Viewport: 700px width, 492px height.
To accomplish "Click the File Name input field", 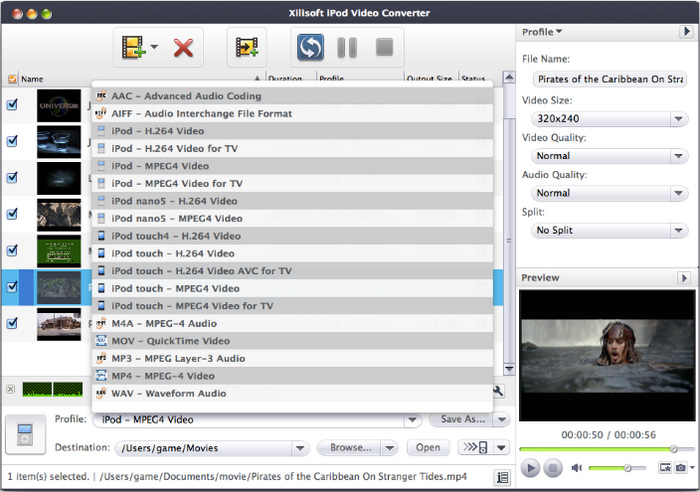I will coord(609,79).
